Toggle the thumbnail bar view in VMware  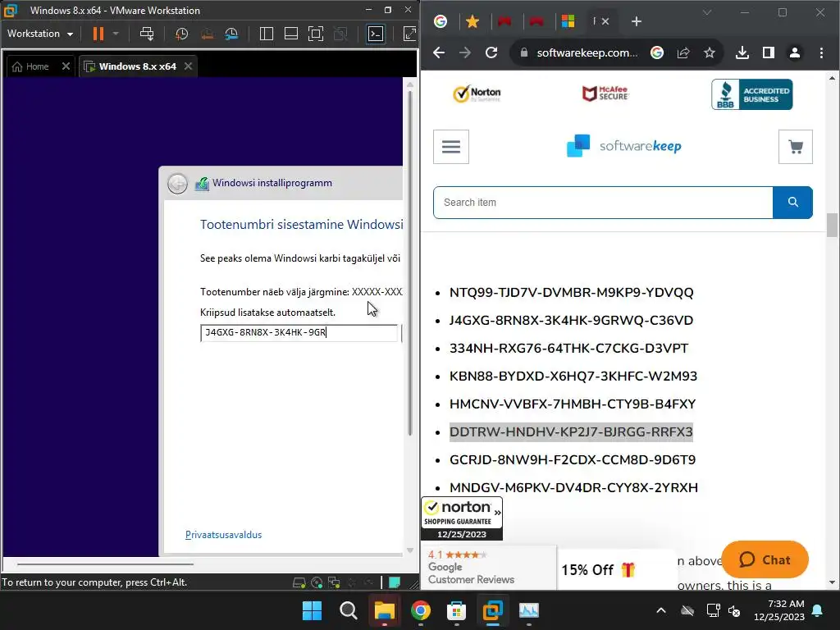click(291, 34)
